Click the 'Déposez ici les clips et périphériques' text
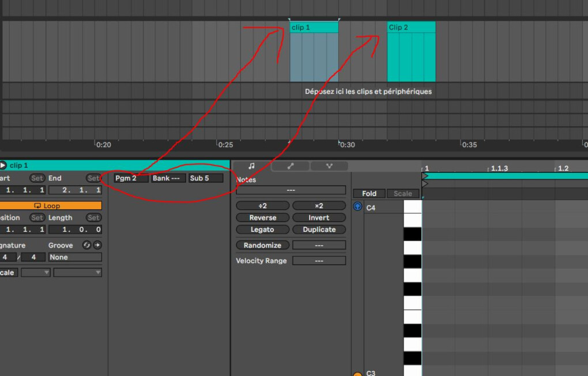This screenshot has height=376, width=588. [368, 92]
